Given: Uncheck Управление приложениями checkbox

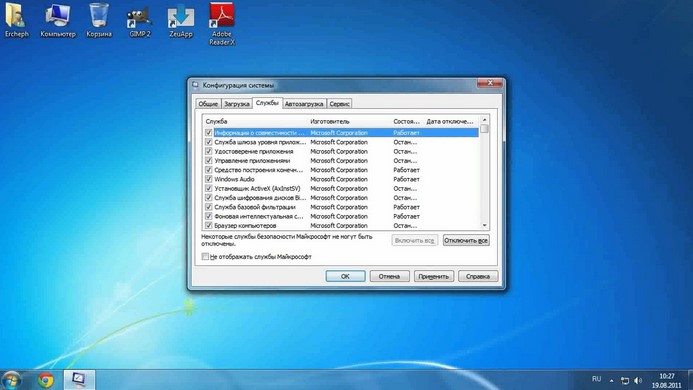Looking at the screenshot, I should coord(209,161).
